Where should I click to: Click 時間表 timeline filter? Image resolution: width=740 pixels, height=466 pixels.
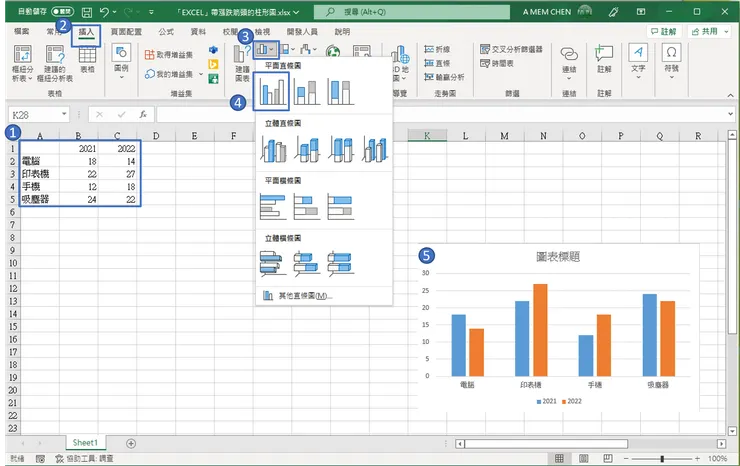pyautogui.click(x=496, y=63)
